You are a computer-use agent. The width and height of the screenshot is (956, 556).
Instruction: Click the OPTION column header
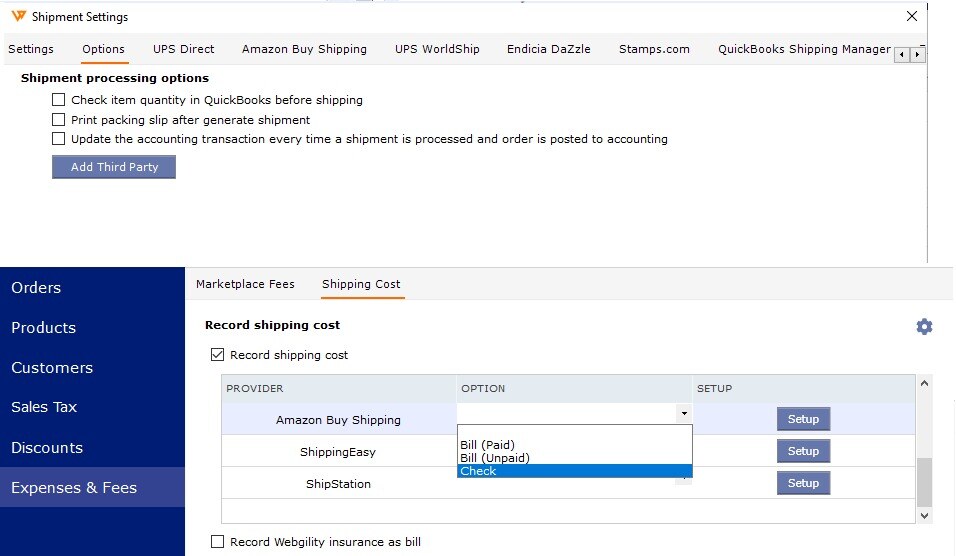pyautogui.click(x=574, y=388)
